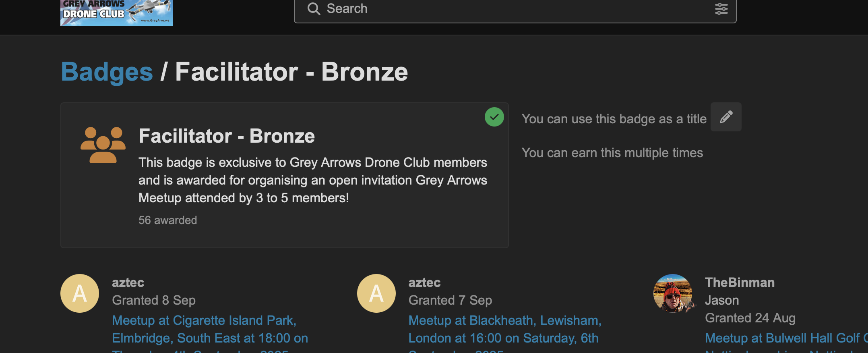Open aztec's avatar for the 8 Sep grant
The image size is (868, 353).
(x=80, y=293)
